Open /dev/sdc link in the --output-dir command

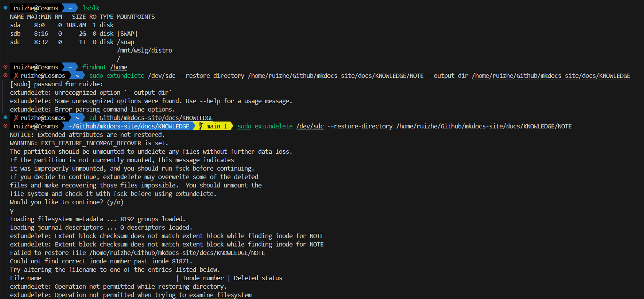tap(162, 76)
